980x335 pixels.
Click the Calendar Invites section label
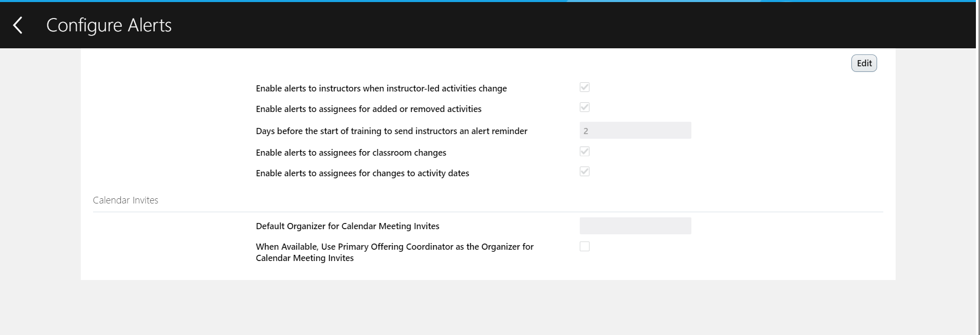coord(125,200)
